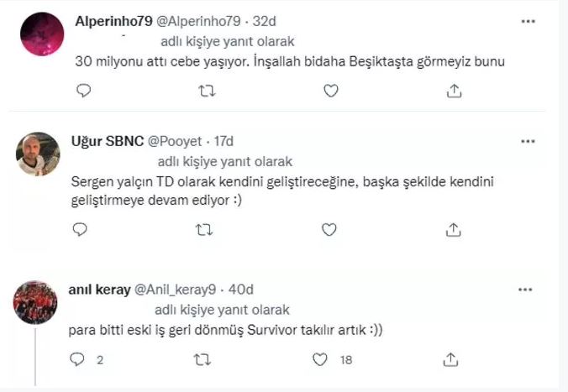The height and width of the screenshot is (392, 568).
Task: Open more options for anıl keray's tweet
Action: 525,290
